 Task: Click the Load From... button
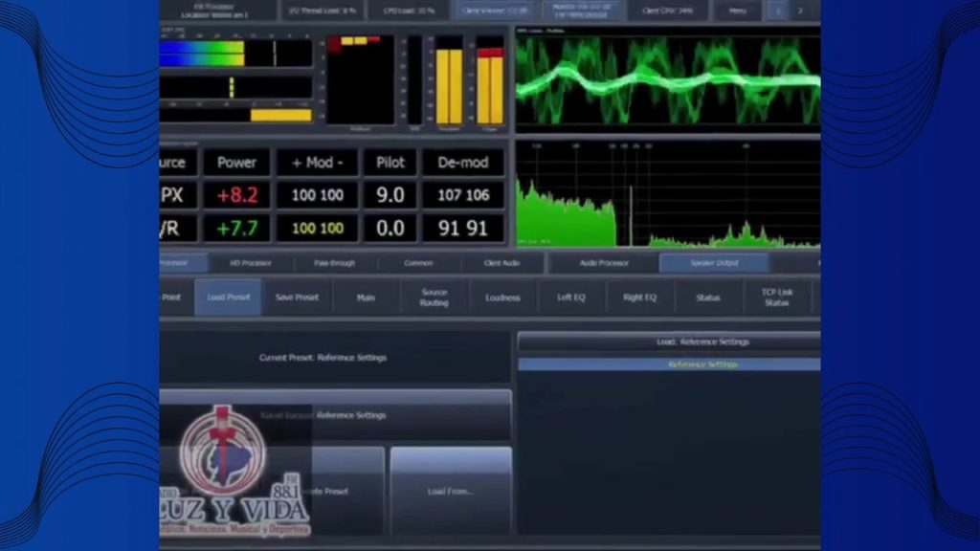point(451,491)
